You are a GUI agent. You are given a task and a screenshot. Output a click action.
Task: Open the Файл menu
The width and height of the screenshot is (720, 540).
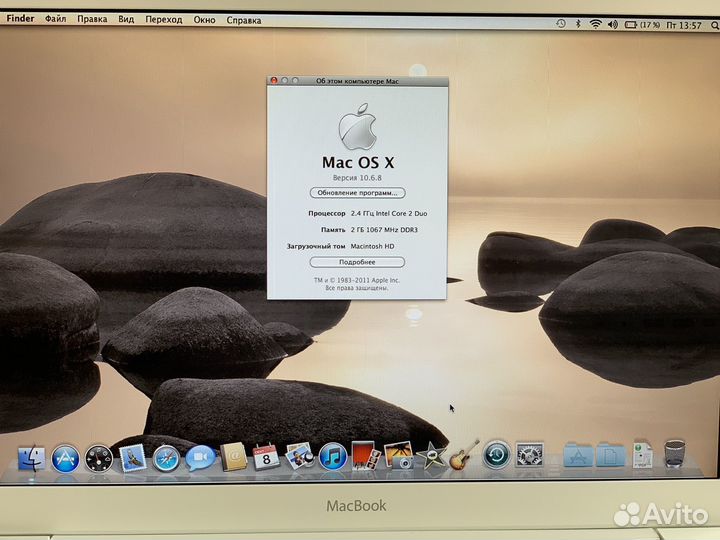pyautogui.click(x=56, y=19)
